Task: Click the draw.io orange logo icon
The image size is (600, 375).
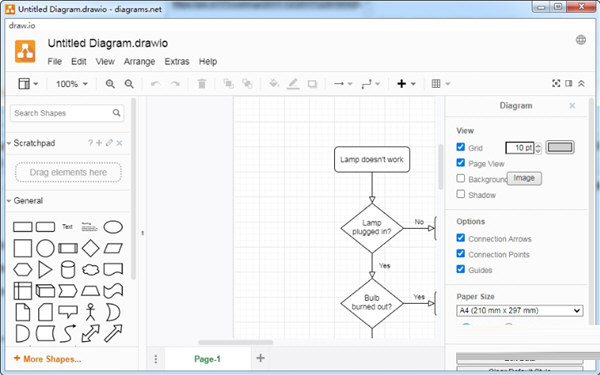Action: [x=25, y=51]
